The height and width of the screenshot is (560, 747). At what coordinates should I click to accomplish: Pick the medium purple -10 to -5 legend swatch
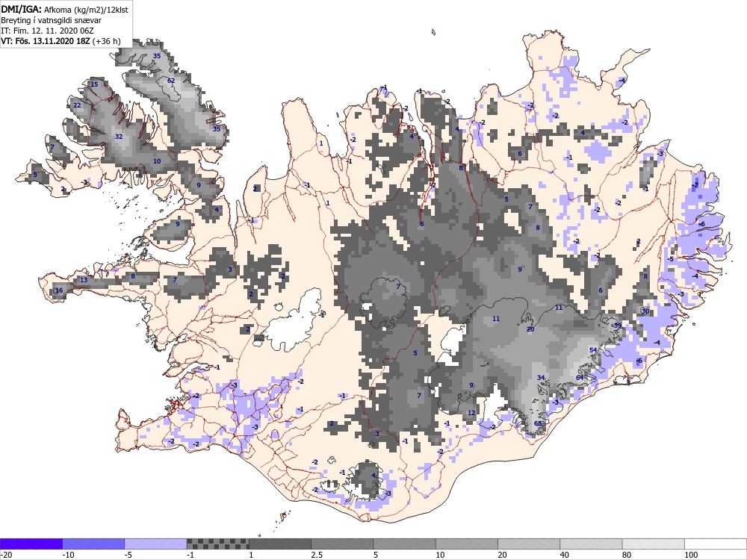pyautogui.click(x=93, y=544)
